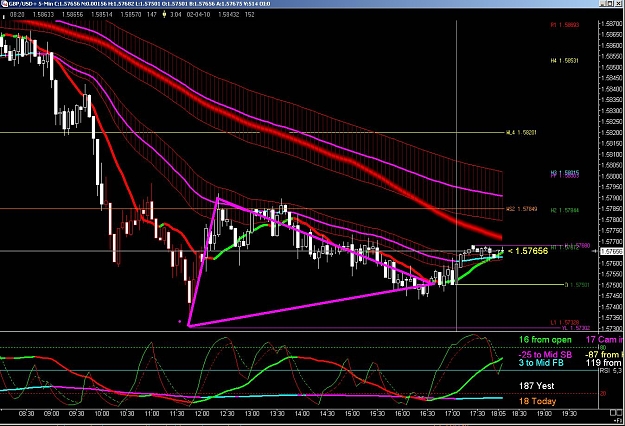Click the '18 Today' orange label
This screenshot has width=625, height=426.
(537, 401)
